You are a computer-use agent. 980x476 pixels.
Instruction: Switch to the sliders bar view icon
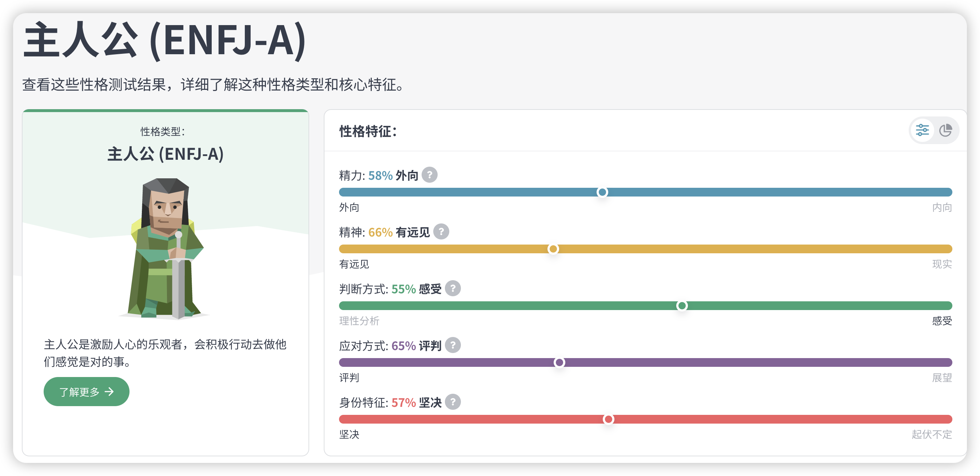point(922,130)
